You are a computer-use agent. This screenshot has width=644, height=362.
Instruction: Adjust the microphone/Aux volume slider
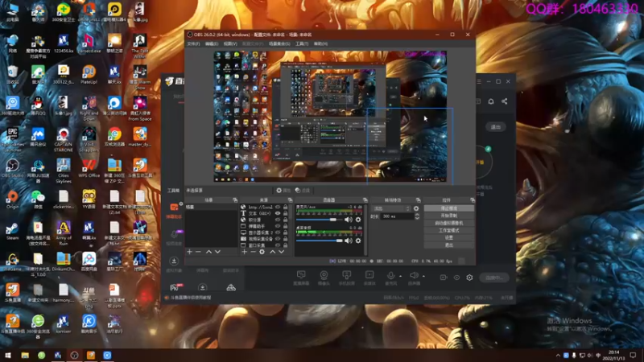[x=319, y=220]
